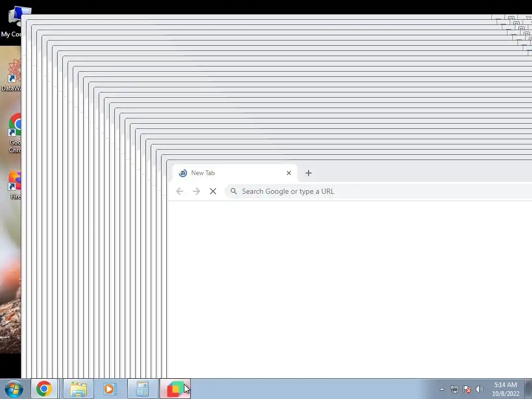
Task: Click the Show desktop strip beside the clock
Action: click(528, 389)
